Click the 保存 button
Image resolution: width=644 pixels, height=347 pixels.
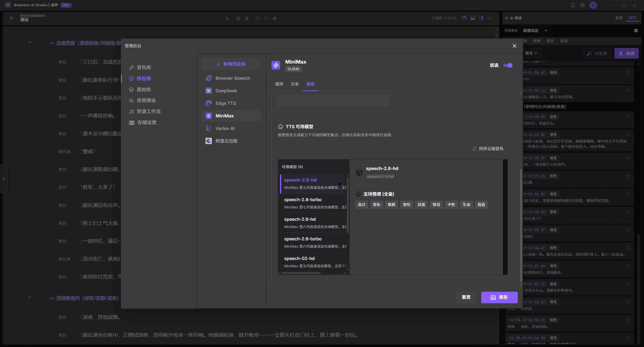[499, 297]
